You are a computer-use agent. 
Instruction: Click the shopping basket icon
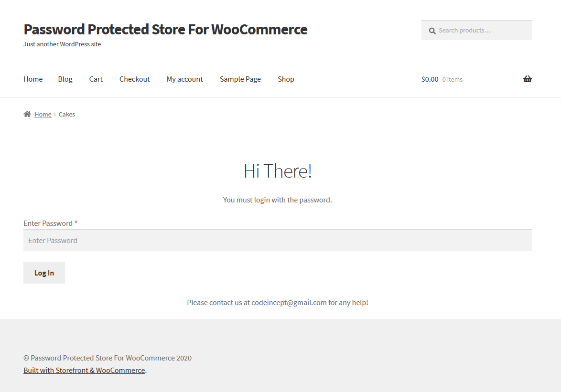click(x=527, y=79)
